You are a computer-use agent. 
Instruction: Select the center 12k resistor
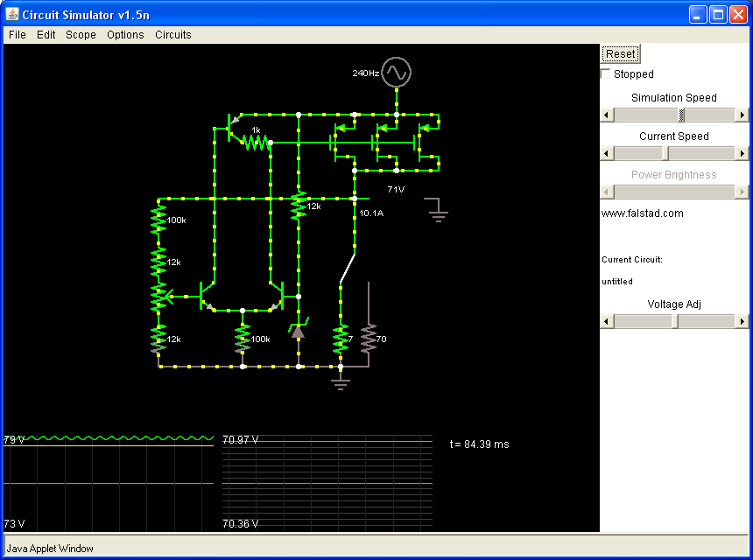pyautogui.click(x=299, y=206)
